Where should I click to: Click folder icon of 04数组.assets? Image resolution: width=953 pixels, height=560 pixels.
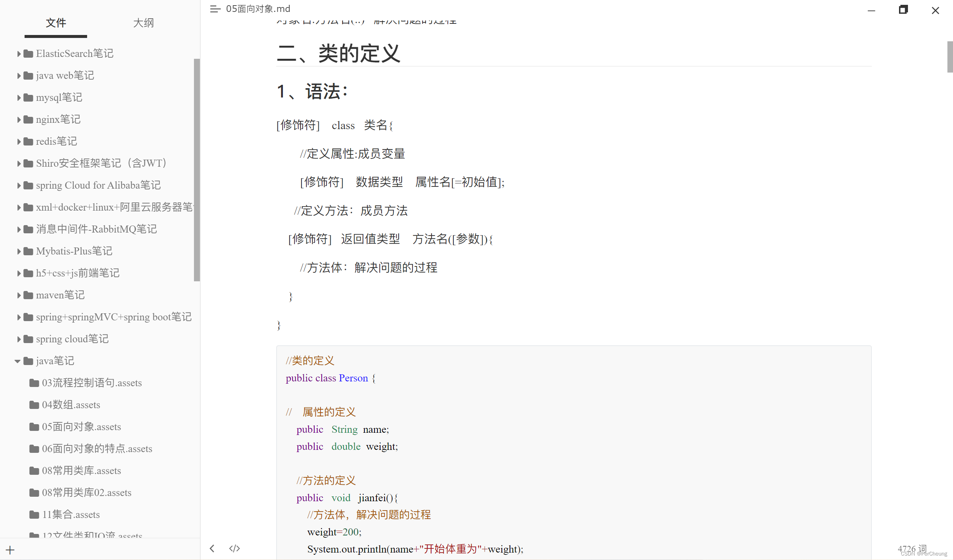coord(34,405)
